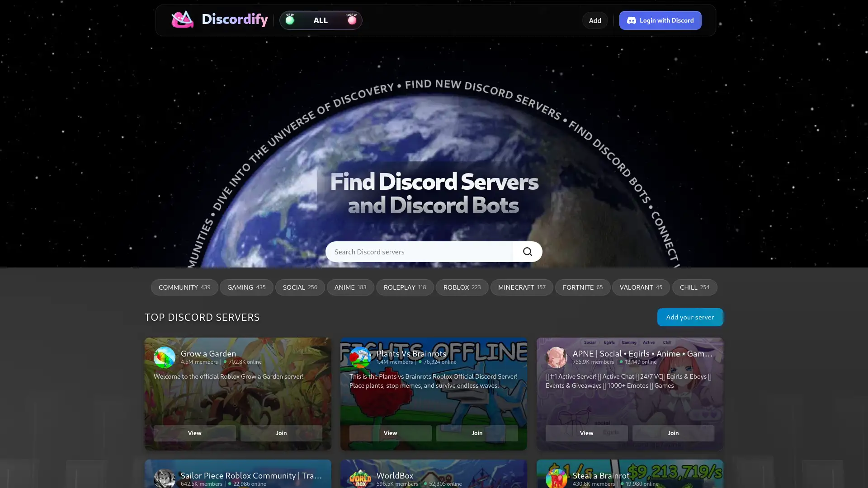The image size is (868, 488).
Task: Join the Grow a Garden server
Action: tap(281, 433)
